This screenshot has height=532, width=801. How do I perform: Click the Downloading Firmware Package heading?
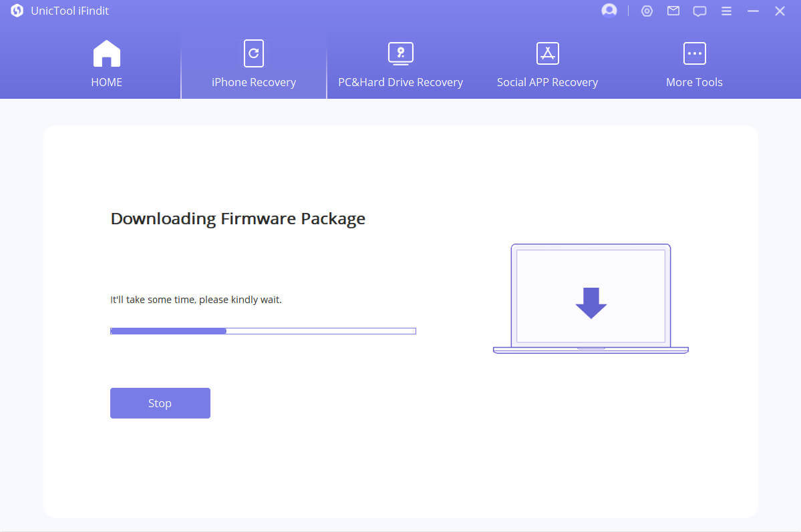pos(238,219)
